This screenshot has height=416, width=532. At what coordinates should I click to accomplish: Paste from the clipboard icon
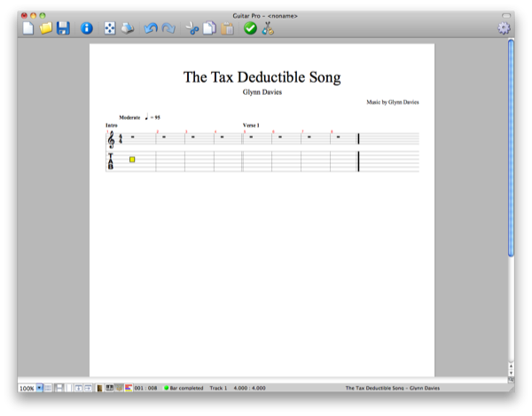pos(227,29)
